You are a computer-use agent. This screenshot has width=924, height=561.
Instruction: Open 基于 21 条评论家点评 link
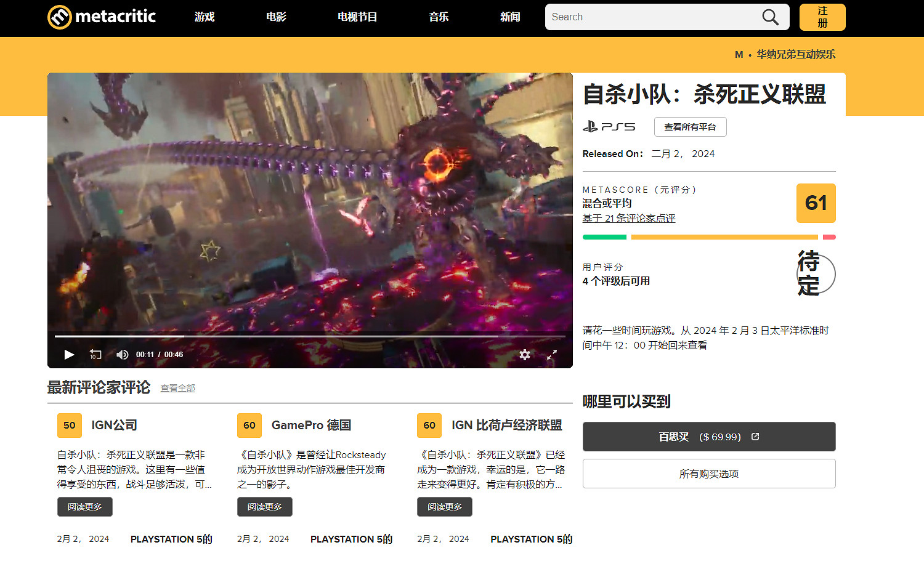[x=628, y=218]
